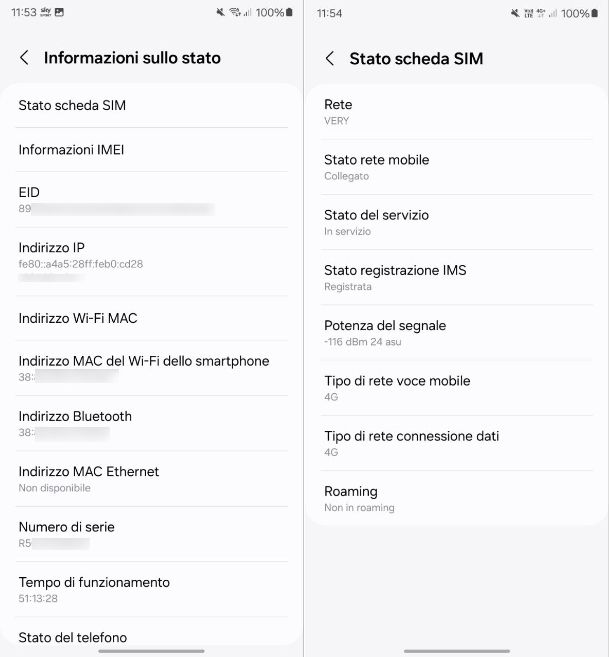Tap the 11:53 clock in status bar
This screenshot has width=610, height=657.
[x=24, y=12]
